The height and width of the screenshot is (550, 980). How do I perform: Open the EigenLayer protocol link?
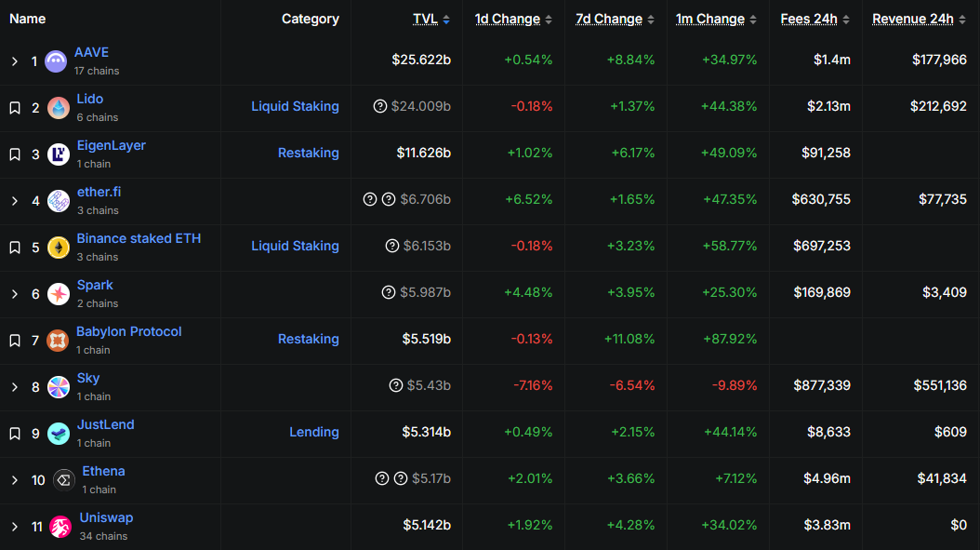112,145
